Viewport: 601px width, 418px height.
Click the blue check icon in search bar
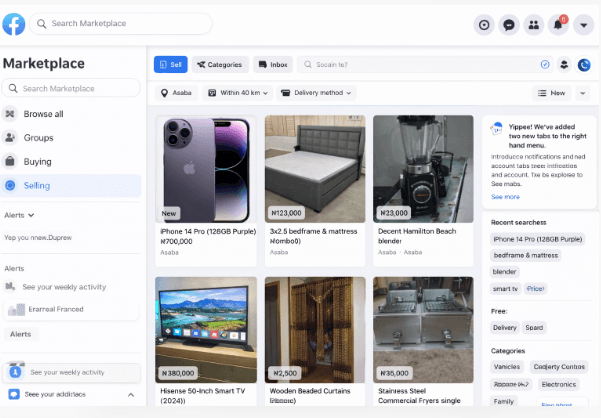pos(545,64)
